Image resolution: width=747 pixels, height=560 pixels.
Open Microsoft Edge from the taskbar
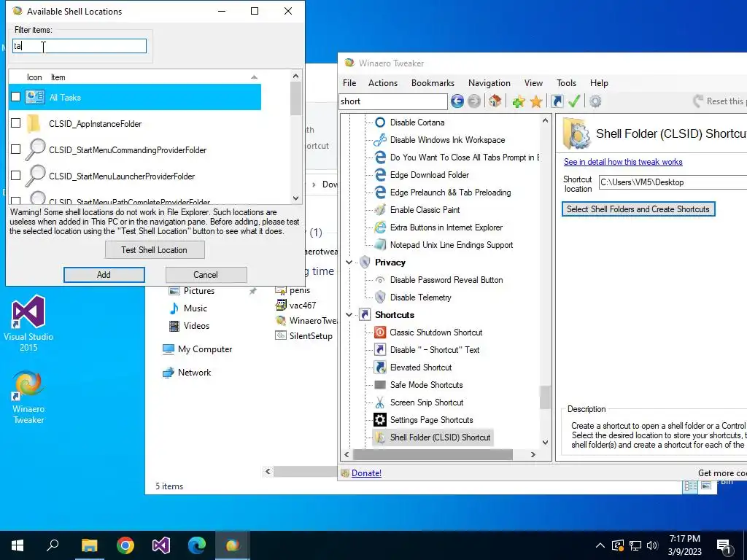point(197,545)
